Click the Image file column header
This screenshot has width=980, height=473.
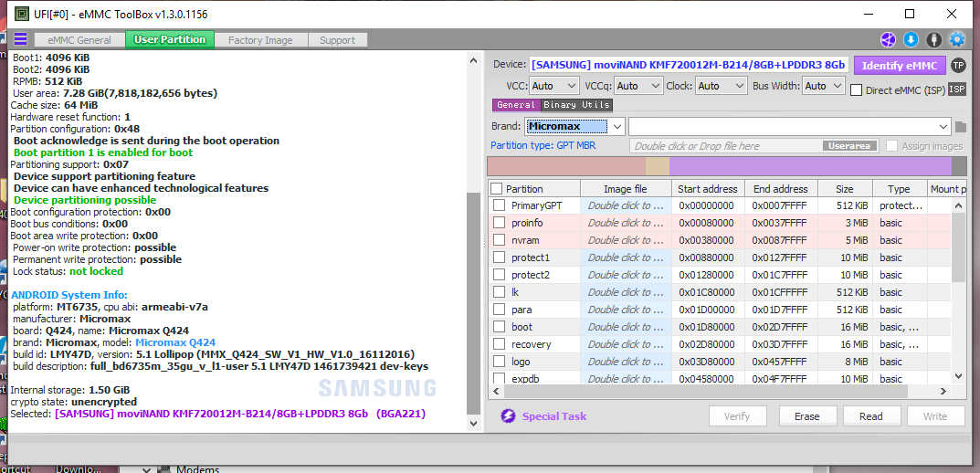coord(626,189)
